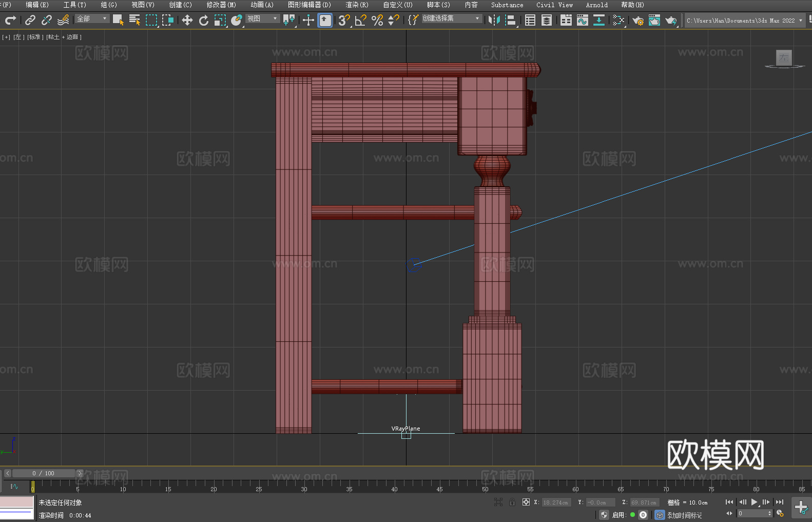
Task: Click the viewport [标准] label
Action: (x=35, y=37)
